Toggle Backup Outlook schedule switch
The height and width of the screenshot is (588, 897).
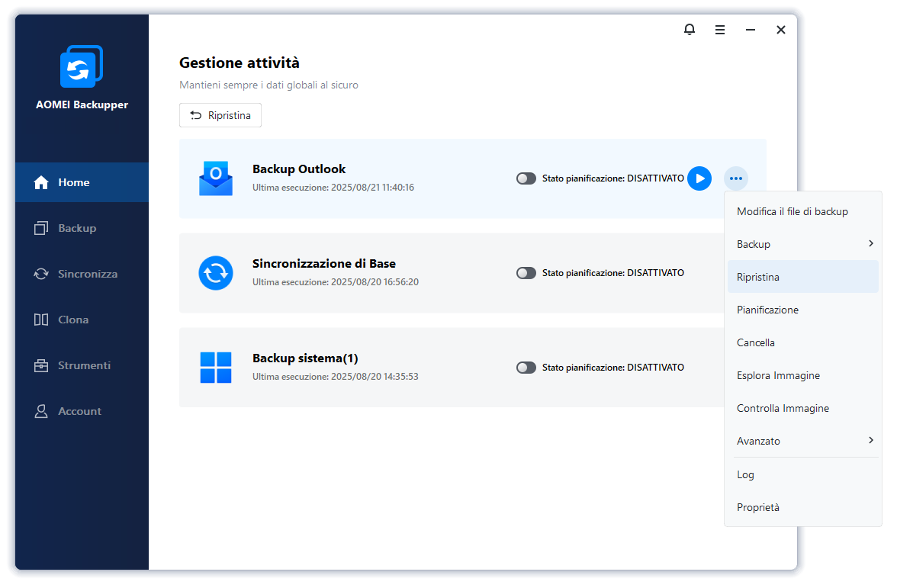coord(526,178)
